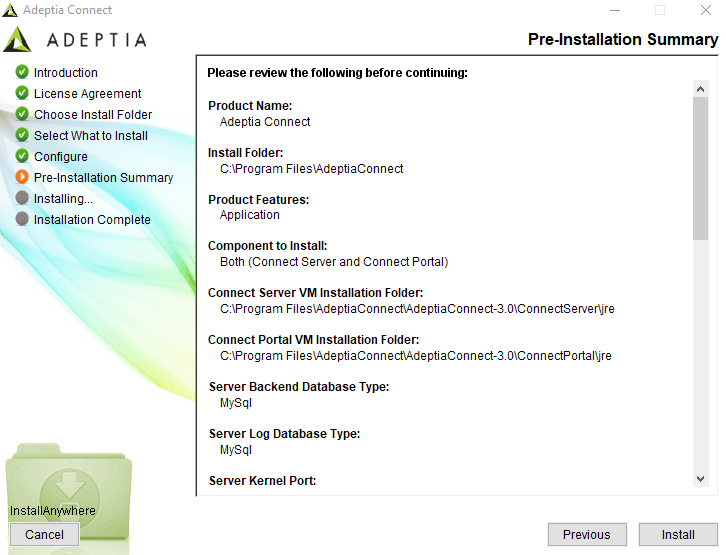Click the scroll down arrow in summary pane

coord(701,479)
